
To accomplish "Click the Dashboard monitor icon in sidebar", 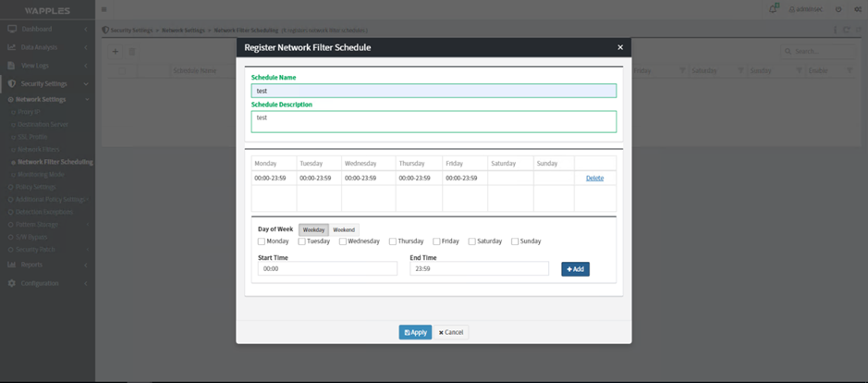I will click(12, 30).
